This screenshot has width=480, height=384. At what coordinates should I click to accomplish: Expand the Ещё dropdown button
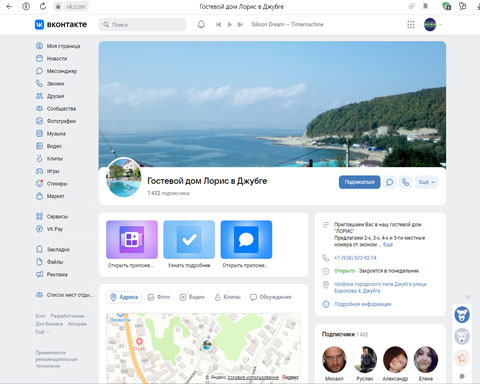pos(427,182)
